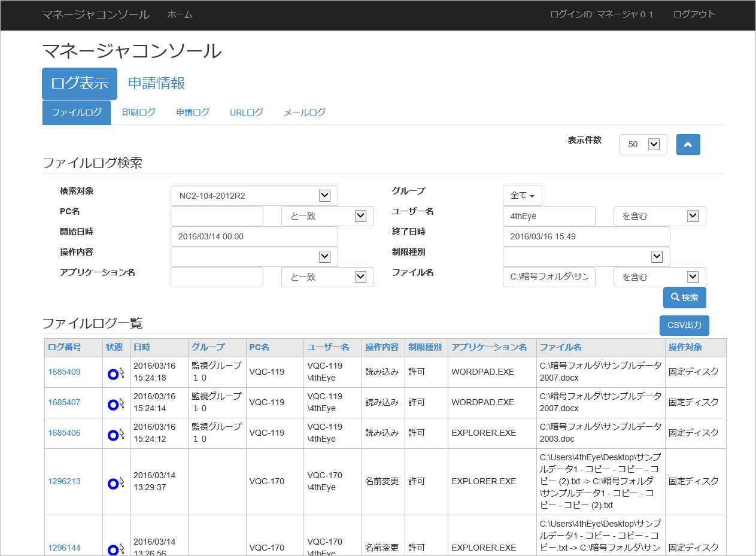Switch to ファイルログ tab
This screenshot has width=756, height=556.
point(77,113)
